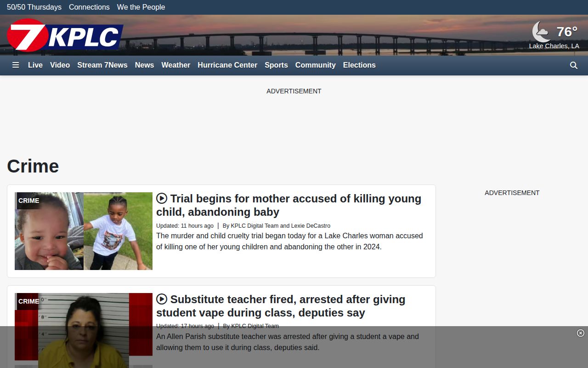Click the moon and cloud weather icon
Screen dimensions: 588x368
(x=541, y=32)
